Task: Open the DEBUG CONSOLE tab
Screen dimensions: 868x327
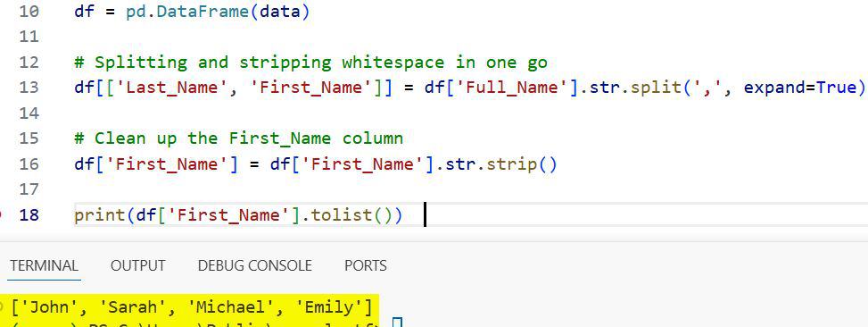Action: [254, 265]
